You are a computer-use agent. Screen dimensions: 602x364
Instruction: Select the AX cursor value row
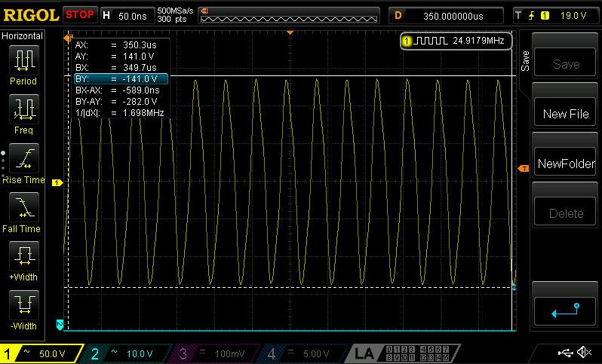[x=121, y=45]
